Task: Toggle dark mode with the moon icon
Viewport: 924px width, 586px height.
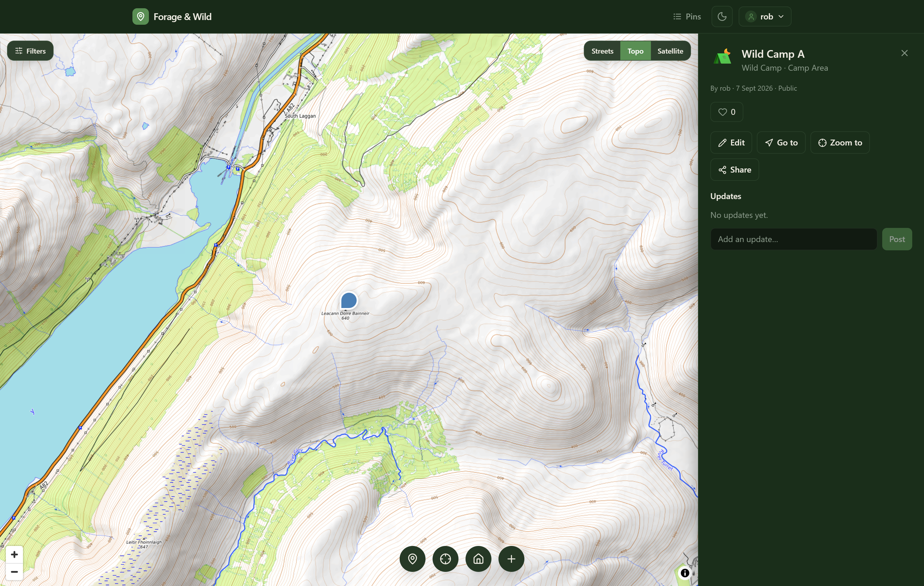Action: click(x=722, y=16)
